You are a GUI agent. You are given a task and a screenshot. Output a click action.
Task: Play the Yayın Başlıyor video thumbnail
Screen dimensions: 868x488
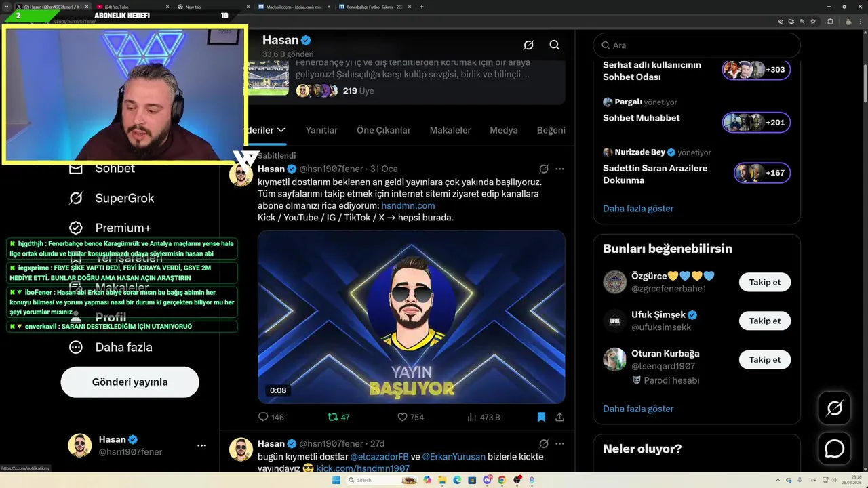pyautogui.click(x=411, y=318)
